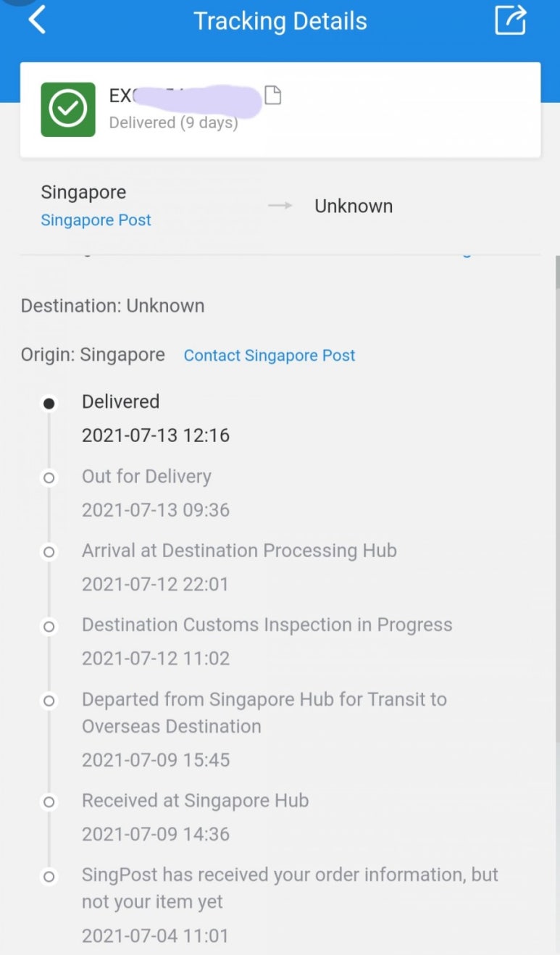This screenshot has height=955, width=560.
Task: Tap the Unknown destination label
Action: tap(354, 207)
